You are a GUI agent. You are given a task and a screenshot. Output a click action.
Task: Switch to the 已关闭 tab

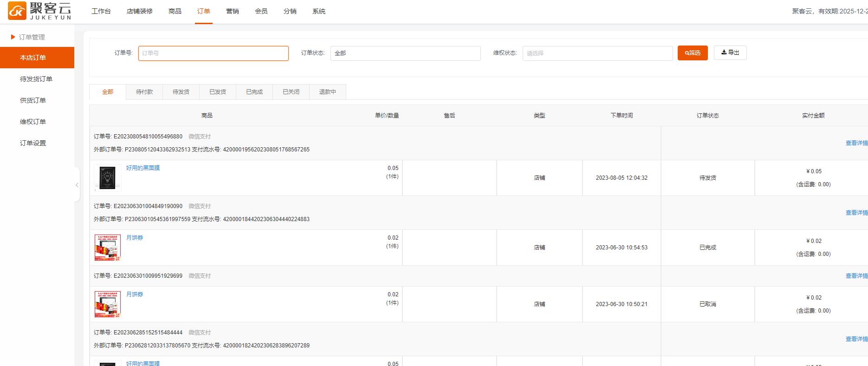(x=291, y=92)
